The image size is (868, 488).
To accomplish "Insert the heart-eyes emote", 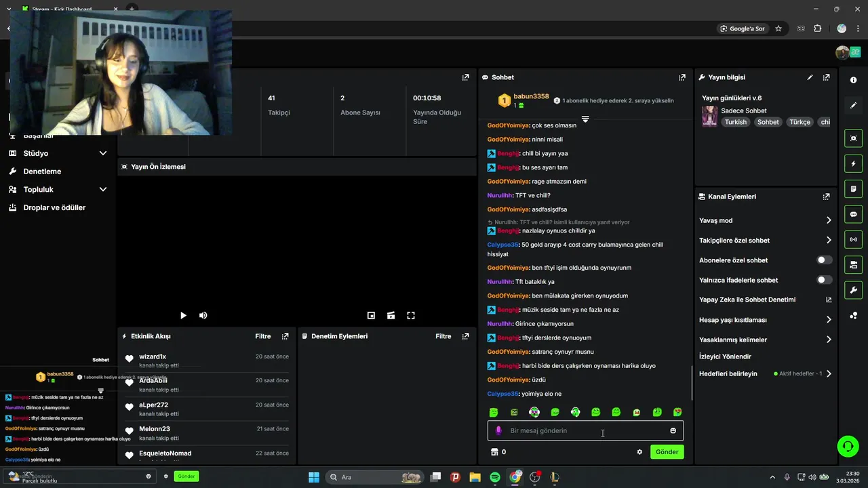I will 677,412.
